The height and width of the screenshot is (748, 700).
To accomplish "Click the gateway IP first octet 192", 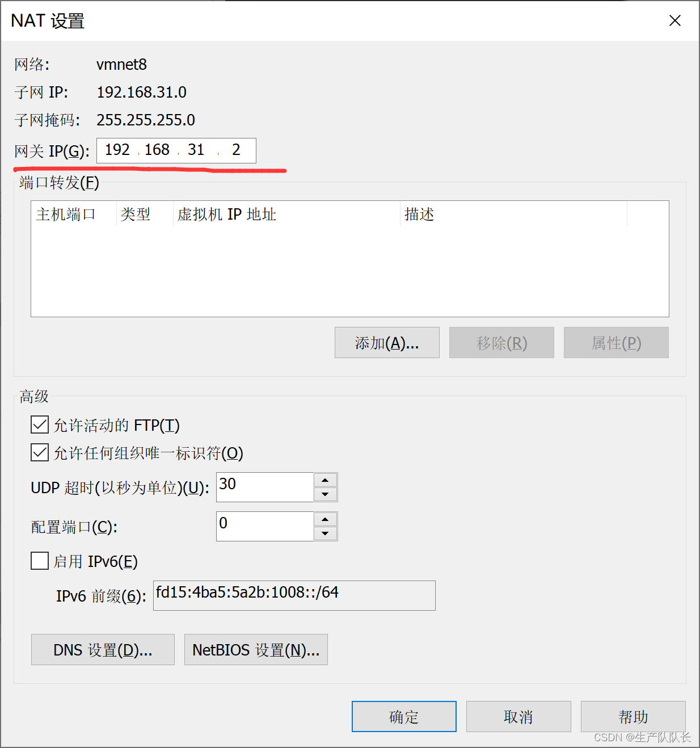I will point(117,150).
